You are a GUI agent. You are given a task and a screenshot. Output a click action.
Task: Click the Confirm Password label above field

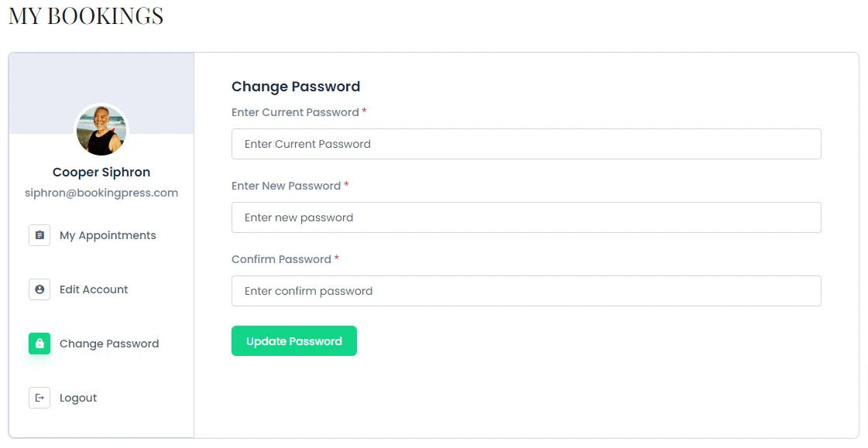[281, 259]
